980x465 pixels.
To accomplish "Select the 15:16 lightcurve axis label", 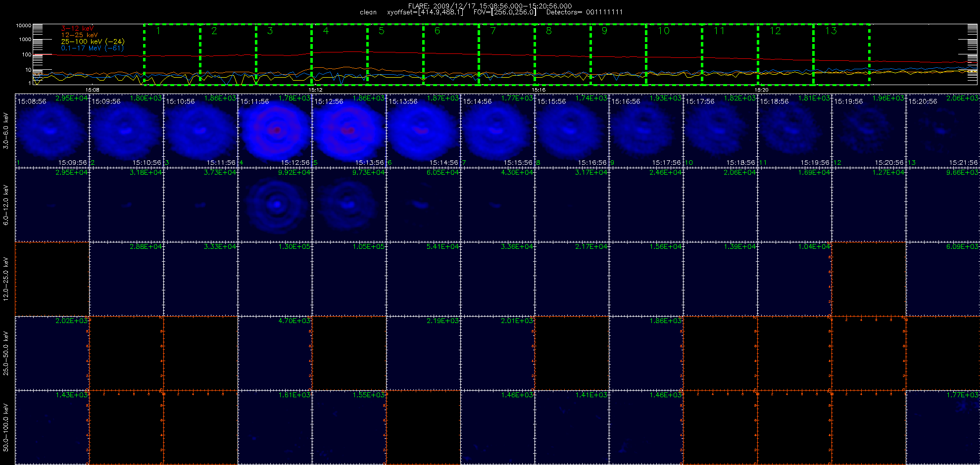I will (x=539, y=90).
